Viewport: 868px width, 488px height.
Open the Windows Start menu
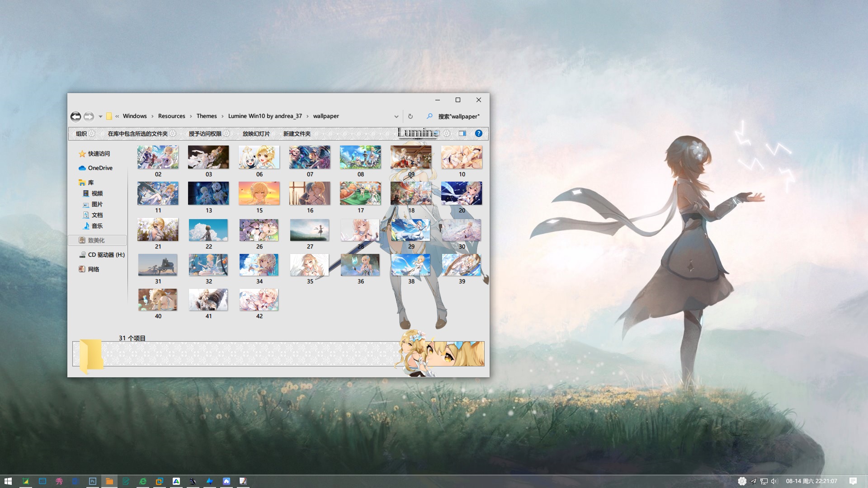coord(8,481)
